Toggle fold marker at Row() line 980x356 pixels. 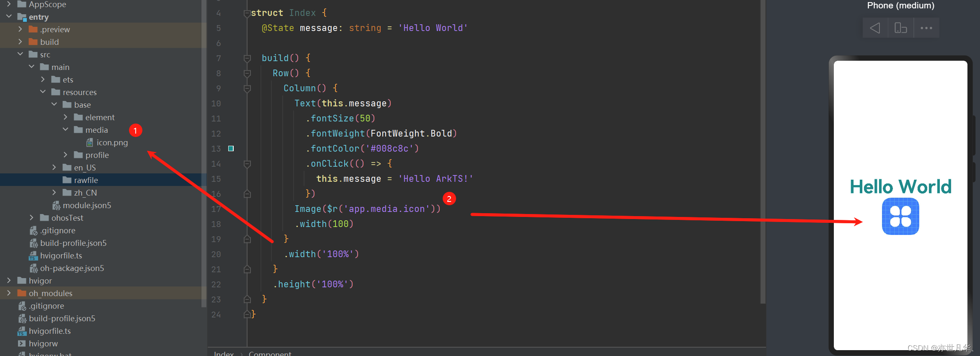tap(247, 73)
